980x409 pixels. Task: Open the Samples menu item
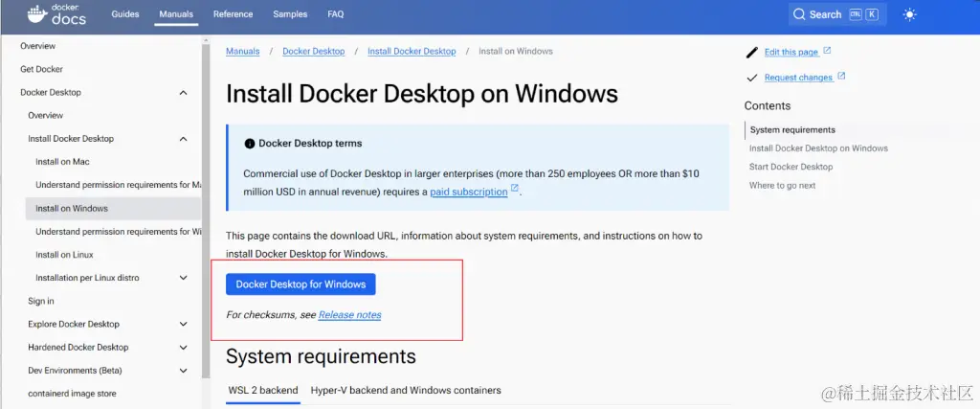coord(290,14)
